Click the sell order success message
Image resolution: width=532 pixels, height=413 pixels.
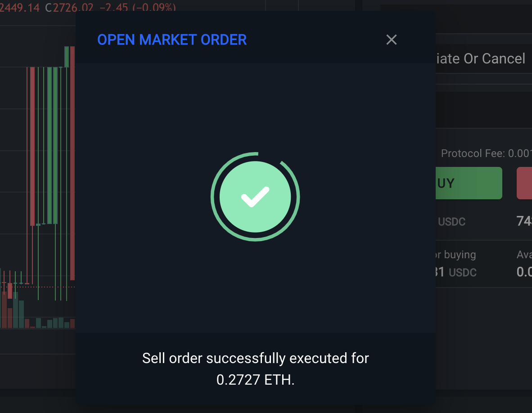[255, 359]
